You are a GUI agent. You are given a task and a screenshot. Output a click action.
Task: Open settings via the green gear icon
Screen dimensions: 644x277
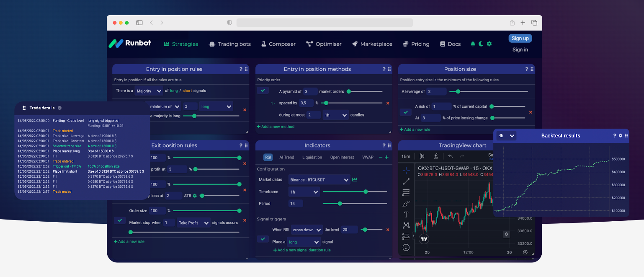point(489,44)
